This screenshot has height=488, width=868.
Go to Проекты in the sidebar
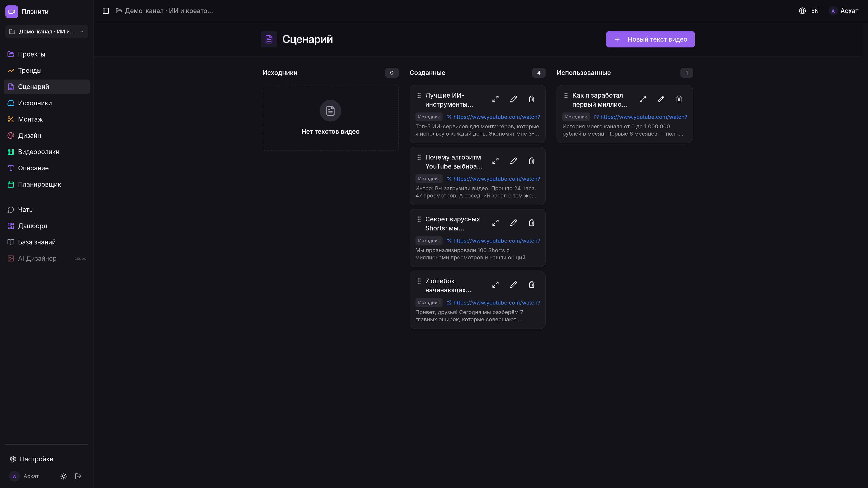pos(47,54)
